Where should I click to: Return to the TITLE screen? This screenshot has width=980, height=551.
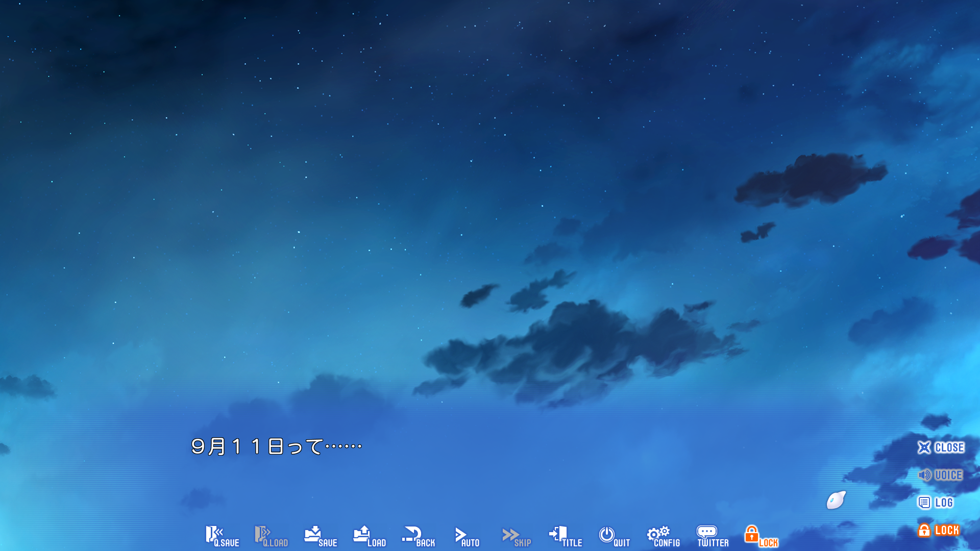565,536
